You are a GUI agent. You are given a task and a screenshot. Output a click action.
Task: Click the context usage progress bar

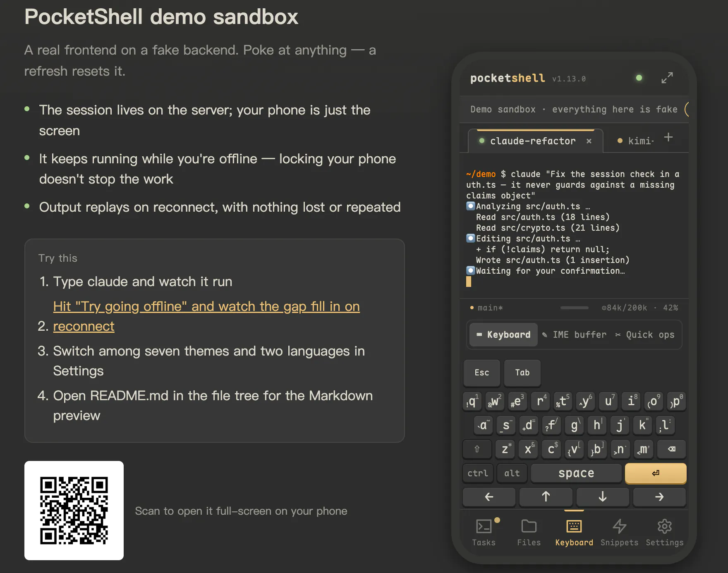(575, 308)
